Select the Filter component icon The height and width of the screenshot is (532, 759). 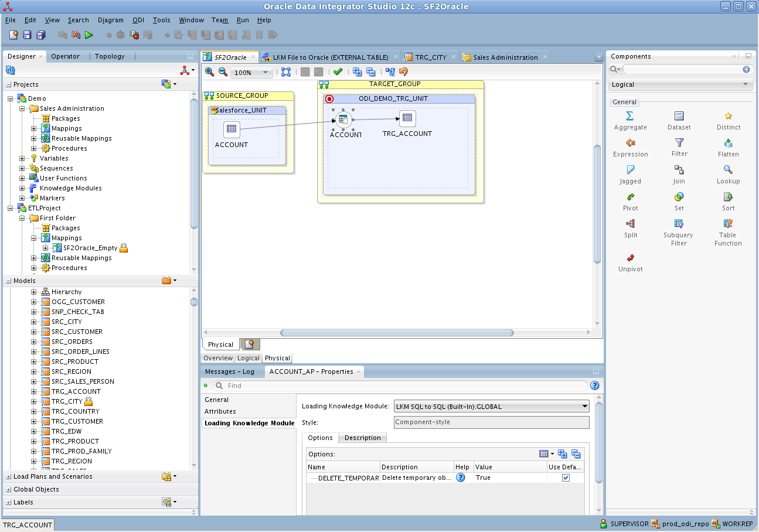[679, 143]
